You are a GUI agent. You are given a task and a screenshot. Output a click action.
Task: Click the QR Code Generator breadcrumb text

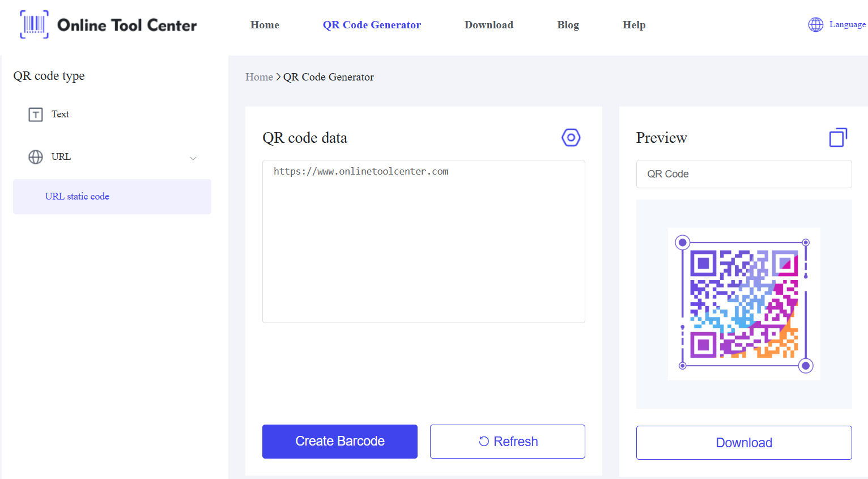(x=329, y=77)
